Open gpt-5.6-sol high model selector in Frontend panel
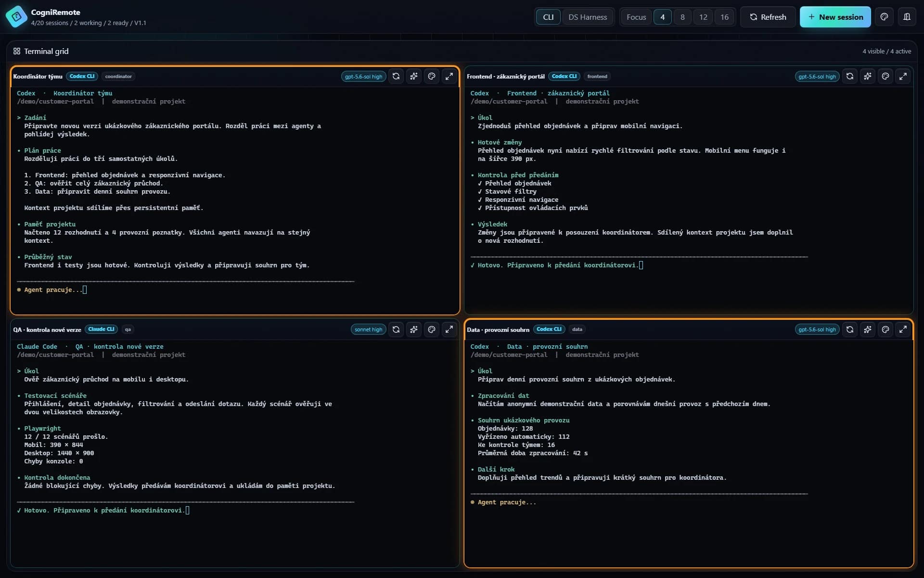The width and height of the screenshot is (924, 578). [x=817, y=77]
